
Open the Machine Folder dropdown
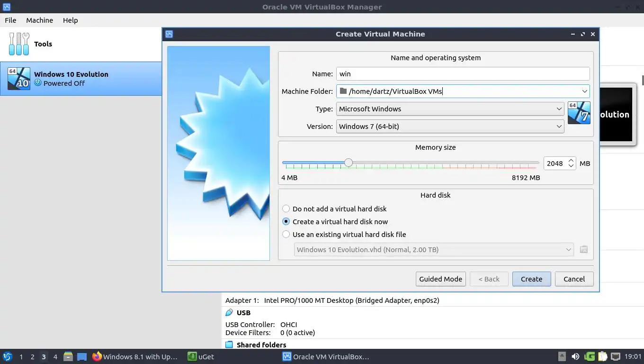click(x=584, y=91)
